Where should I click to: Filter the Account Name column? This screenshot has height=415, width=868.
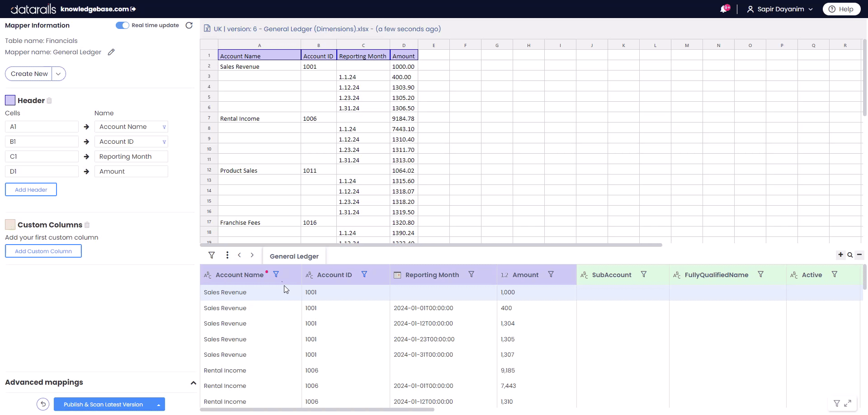(276, 274)
